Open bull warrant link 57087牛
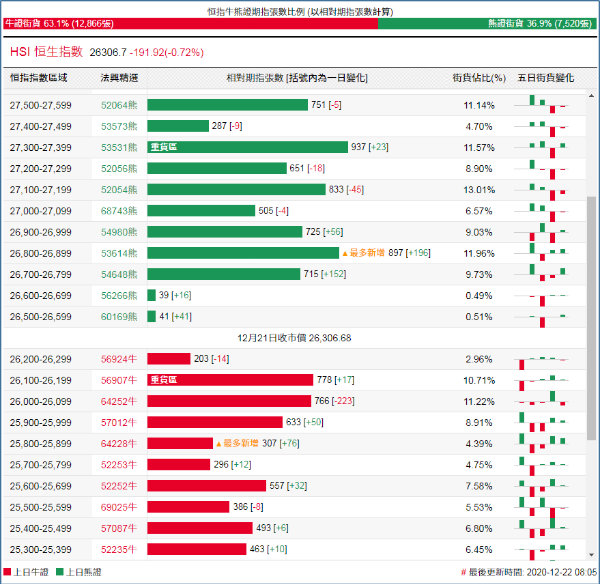The width and height of the screenshot is (600, 584). (119, 528)
